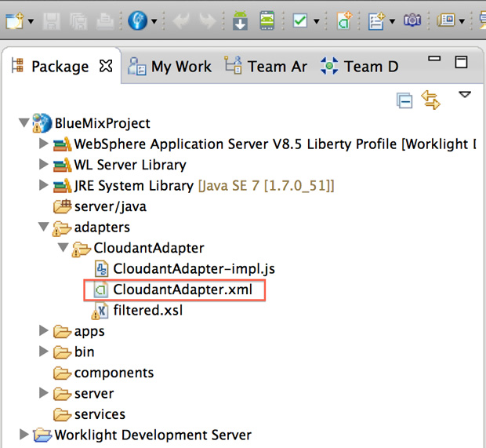Select the filtered.xsl file
Viewport: 486px width, 448px height.
pyautogui.click(x=148, y=310)
